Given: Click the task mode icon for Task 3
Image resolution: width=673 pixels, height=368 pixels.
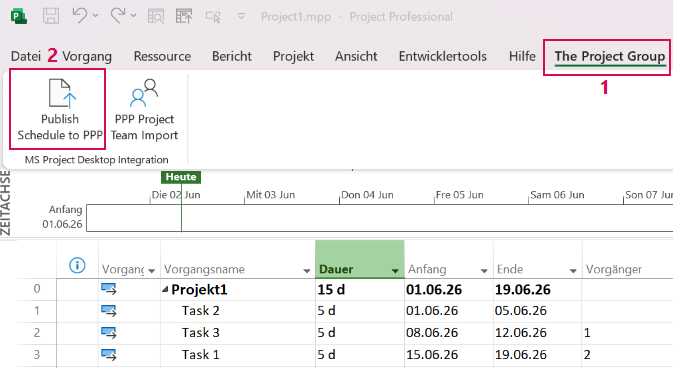Looking at the screenshot, I should (x=109, y=333).
